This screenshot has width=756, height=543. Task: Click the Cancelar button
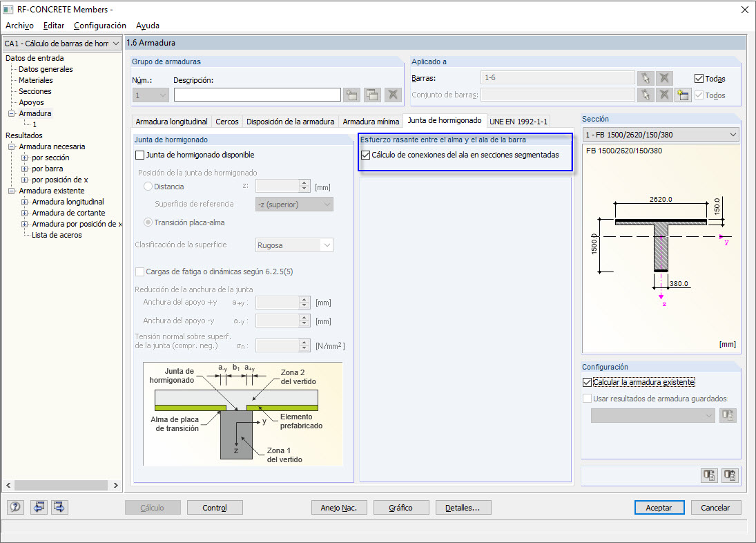[x=715, y=508]
